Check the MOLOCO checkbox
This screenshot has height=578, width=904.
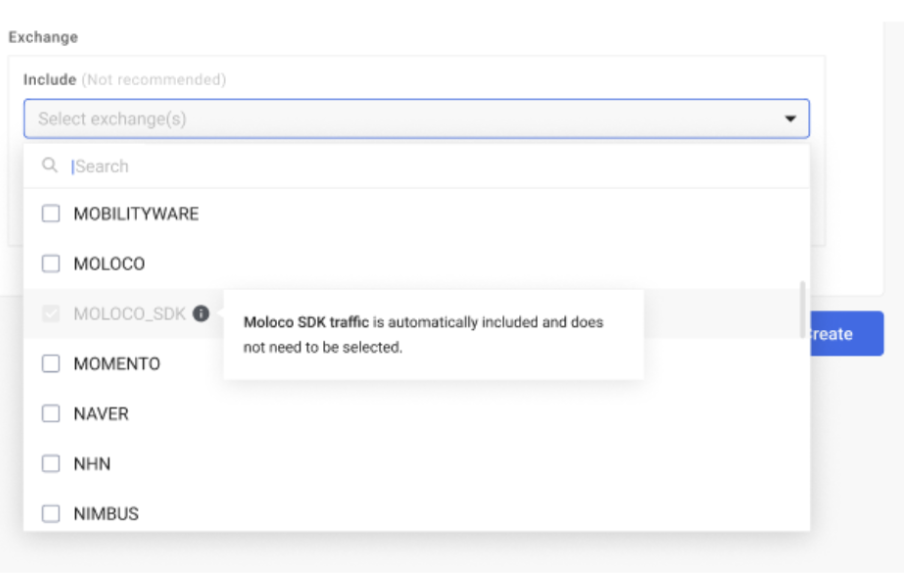click(51, 264)
